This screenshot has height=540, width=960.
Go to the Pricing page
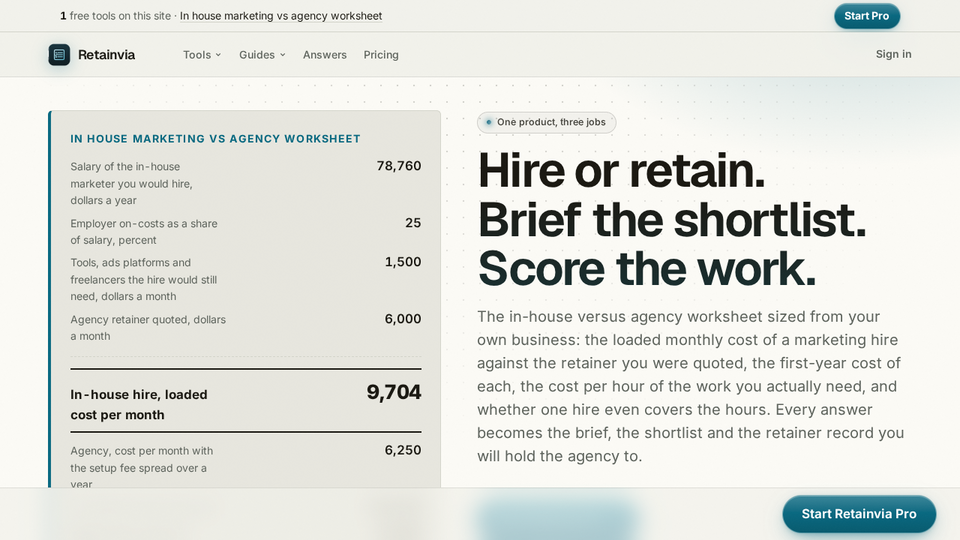pyautogui.click(x=381, y=54)
